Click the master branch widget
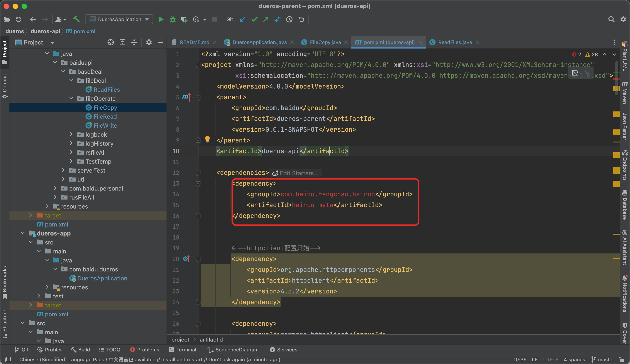This screenshot has height=364, width=630. [603, 359]
